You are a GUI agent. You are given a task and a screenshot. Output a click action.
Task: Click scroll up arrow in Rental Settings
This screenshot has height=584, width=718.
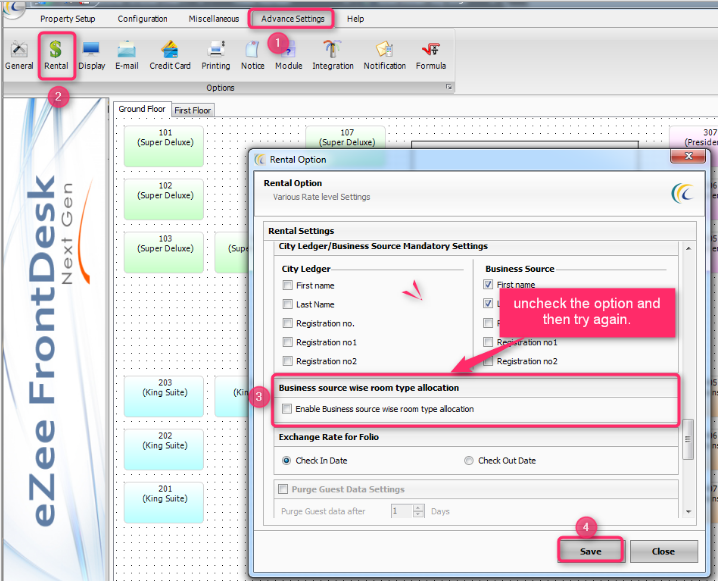pyautogui.click(x=688, y=248)
